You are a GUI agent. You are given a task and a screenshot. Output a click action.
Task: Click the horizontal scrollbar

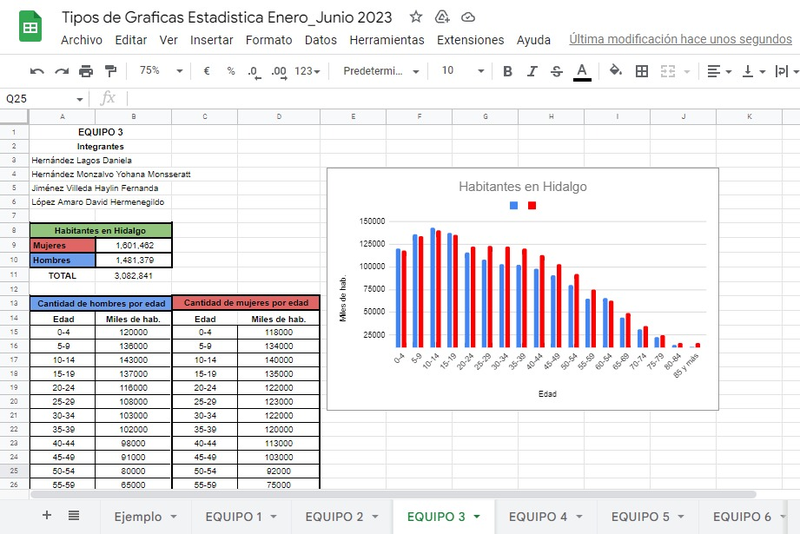tap(393, 494)
